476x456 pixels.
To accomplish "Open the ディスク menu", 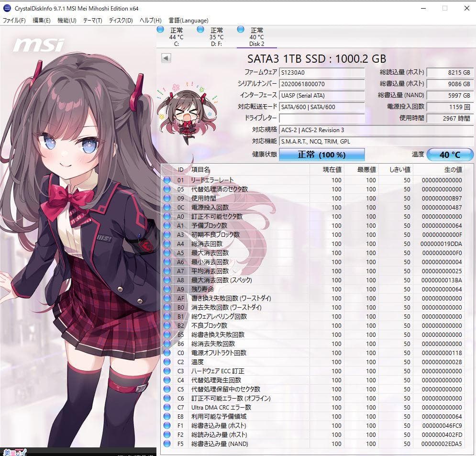I will 122,21.
